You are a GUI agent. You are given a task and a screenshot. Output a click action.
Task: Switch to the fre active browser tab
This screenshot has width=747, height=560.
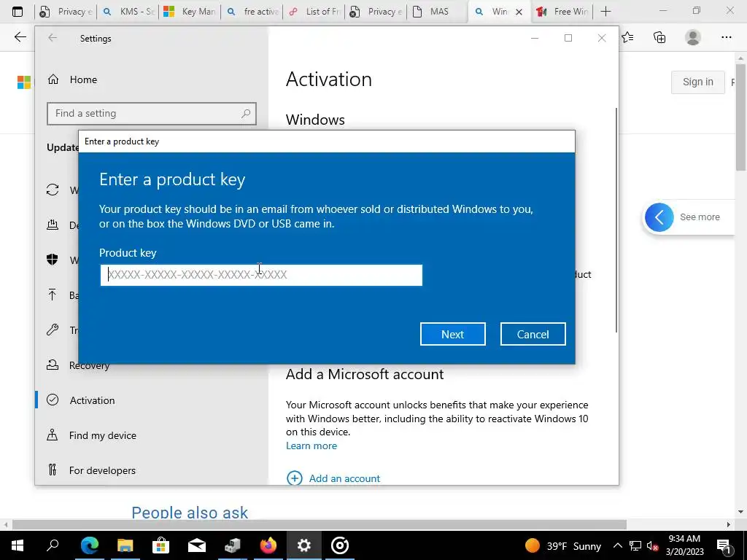click(252, 12)
